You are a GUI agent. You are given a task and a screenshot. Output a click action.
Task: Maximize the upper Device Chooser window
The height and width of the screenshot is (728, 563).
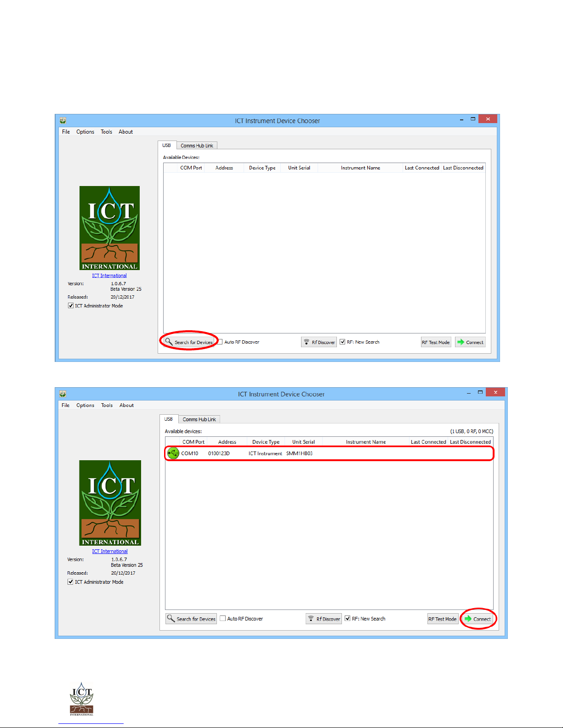pos(473,119)
